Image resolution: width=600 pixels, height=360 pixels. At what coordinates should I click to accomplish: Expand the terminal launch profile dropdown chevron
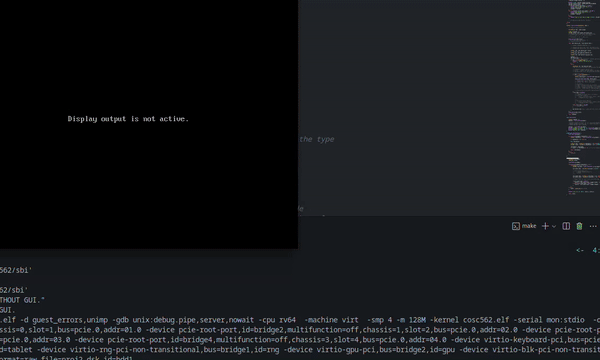pos(554,226)
